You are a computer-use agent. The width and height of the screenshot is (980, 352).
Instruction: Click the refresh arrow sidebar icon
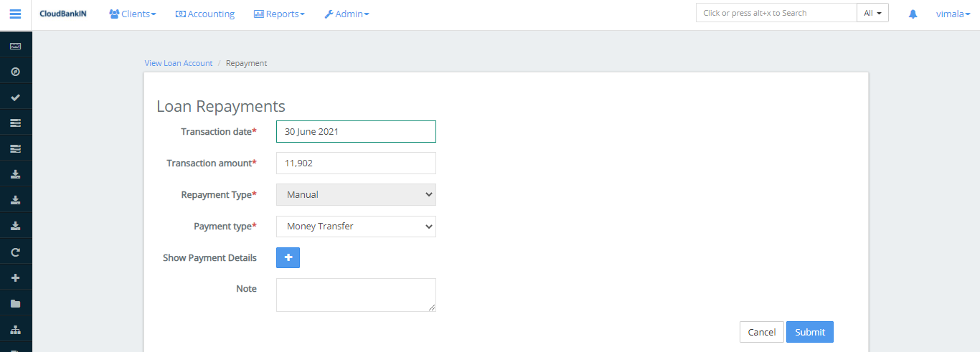(15, 252)
